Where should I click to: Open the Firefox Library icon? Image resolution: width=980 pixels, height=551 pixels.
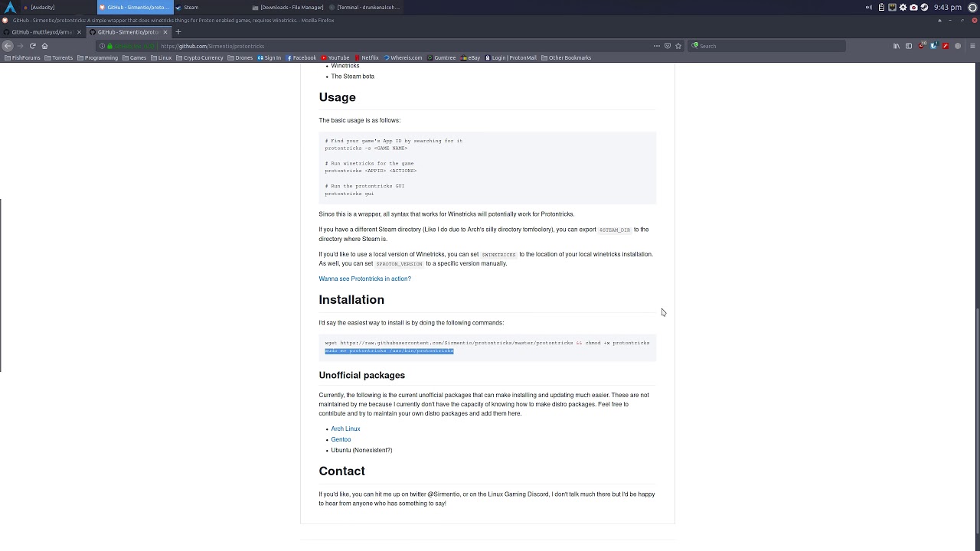[x=897, y=46]
